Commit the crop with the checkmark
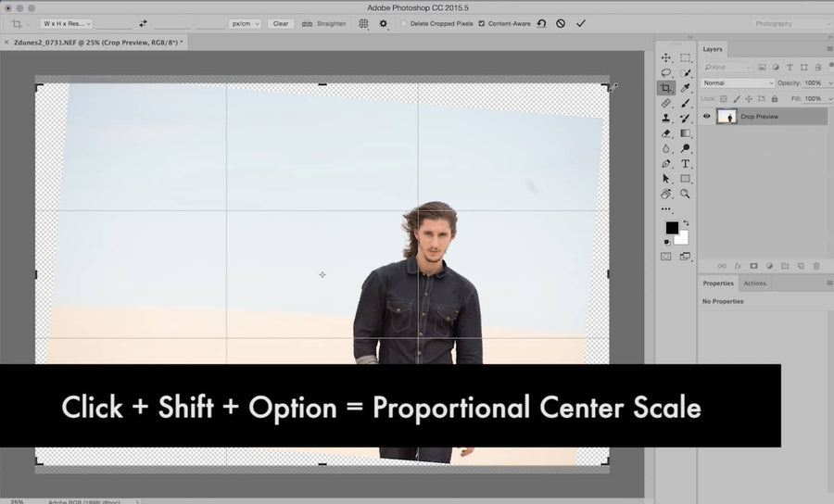 tap(581, 24)
